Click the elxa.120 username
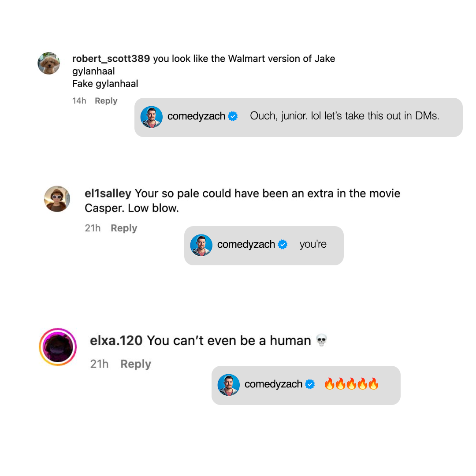This screenshot has height=476, width=476. [x=116, y=340]
